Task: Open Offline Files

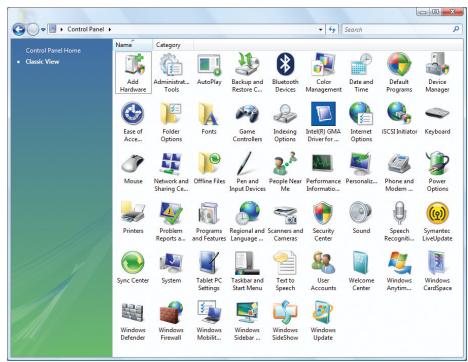Action: (209, 169)
